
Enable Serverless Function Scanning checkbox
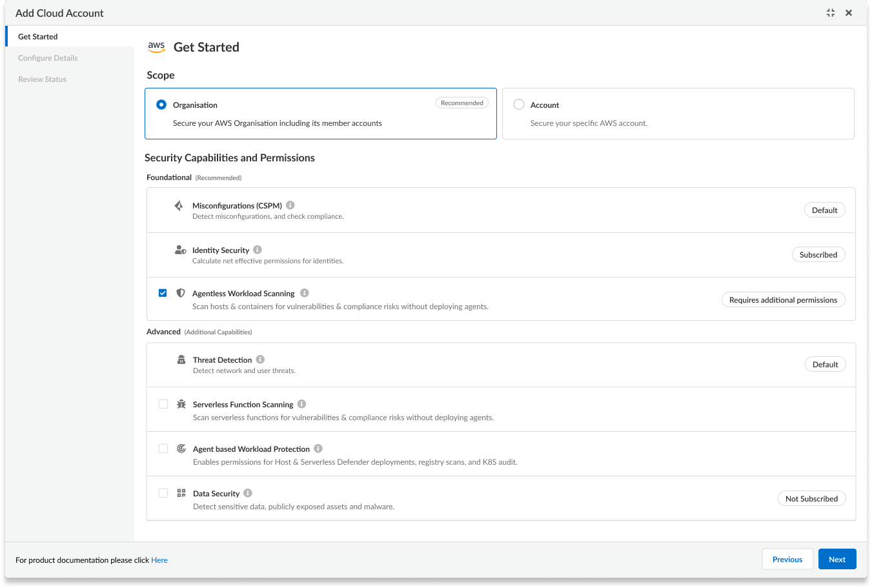pos(163,404)
